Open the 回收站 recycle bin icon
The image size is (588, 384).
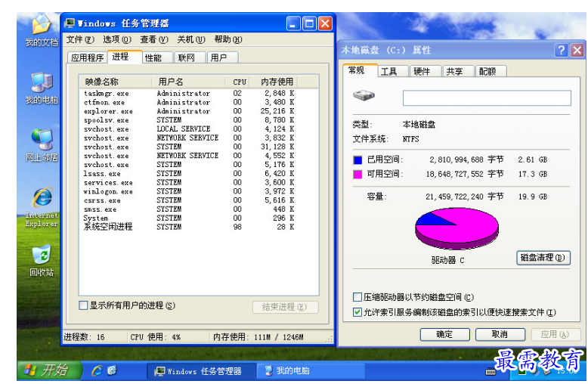(42, 261)
